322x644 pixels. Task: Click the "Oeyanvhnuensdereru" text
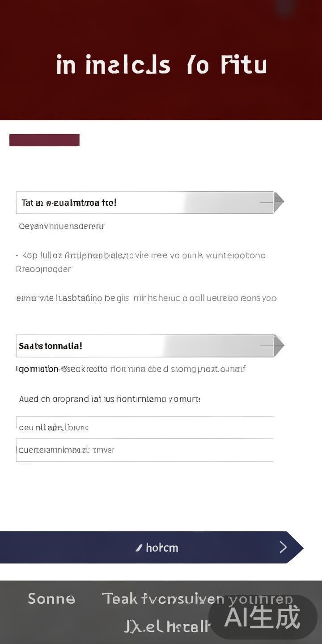coord(62,226)
